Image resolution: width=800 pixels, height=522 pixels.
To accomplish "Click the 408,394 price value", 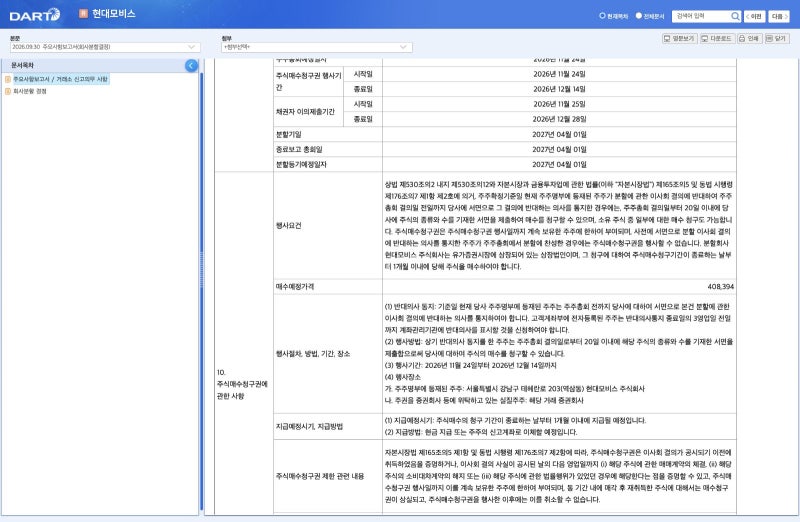I will click(720, 287).
